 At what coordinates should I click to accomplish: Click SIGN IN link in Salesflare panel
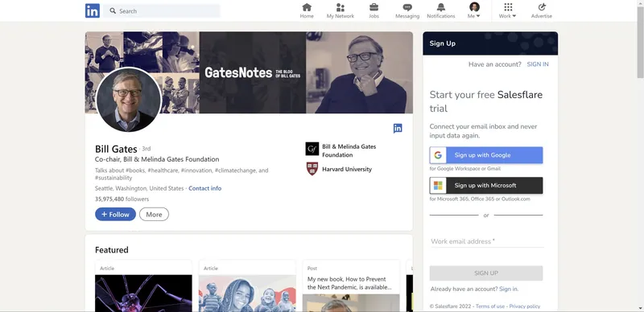pos(538,64)
